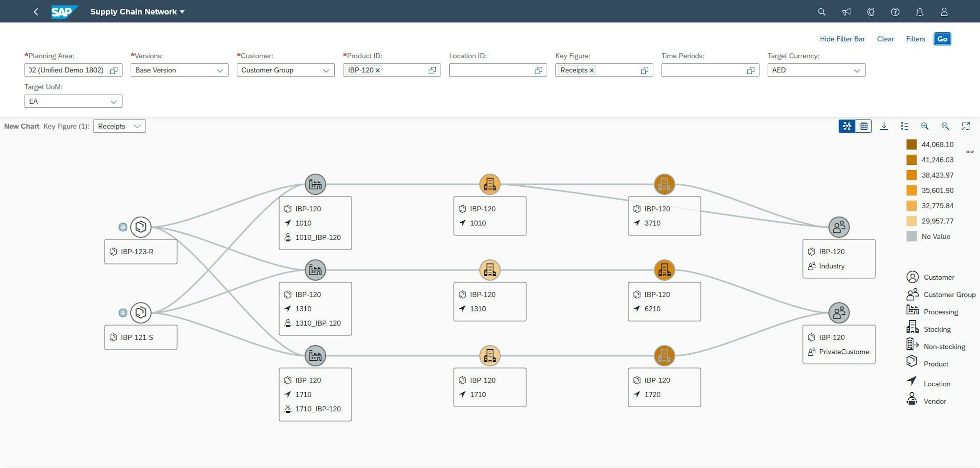The image size is (980, 468).
Task: Open the Receipts key figure dropdown
Action: [119, 126]
